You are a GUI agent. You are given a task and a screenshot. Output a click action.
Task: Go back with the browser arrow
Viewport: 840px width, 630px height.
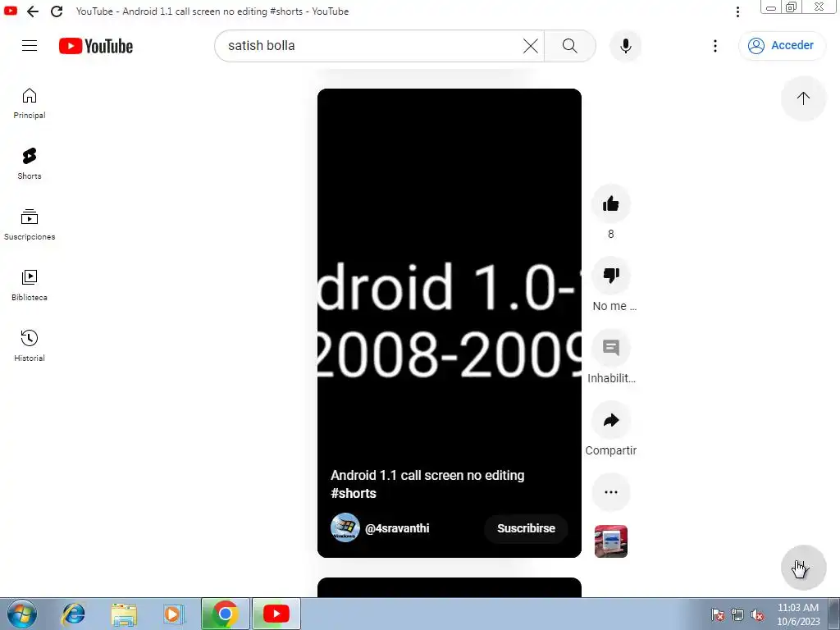tap(33, 11)
